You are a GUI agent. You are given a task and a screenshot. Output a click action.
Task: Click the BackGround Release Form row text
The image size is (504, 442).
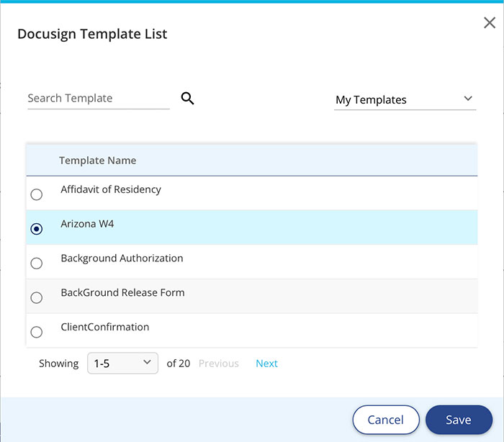pyautogui.click(x=123, y=292)
